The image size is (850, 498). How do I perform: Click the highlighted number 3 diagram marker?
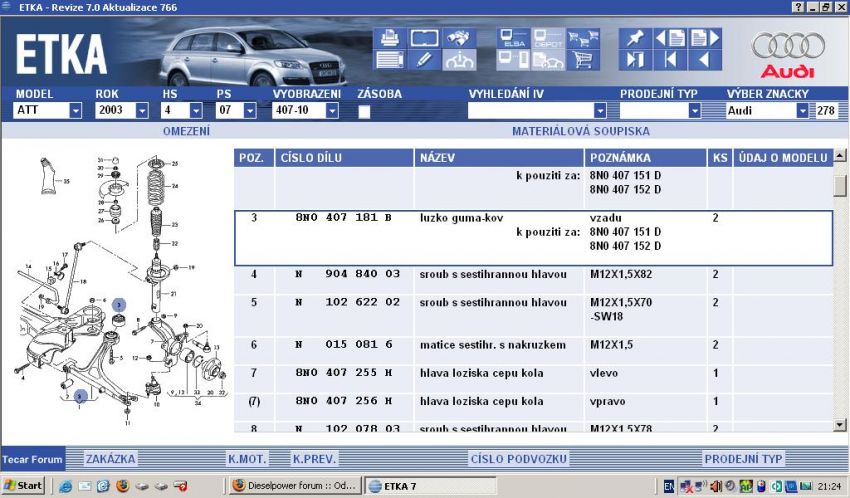[119, 305]
